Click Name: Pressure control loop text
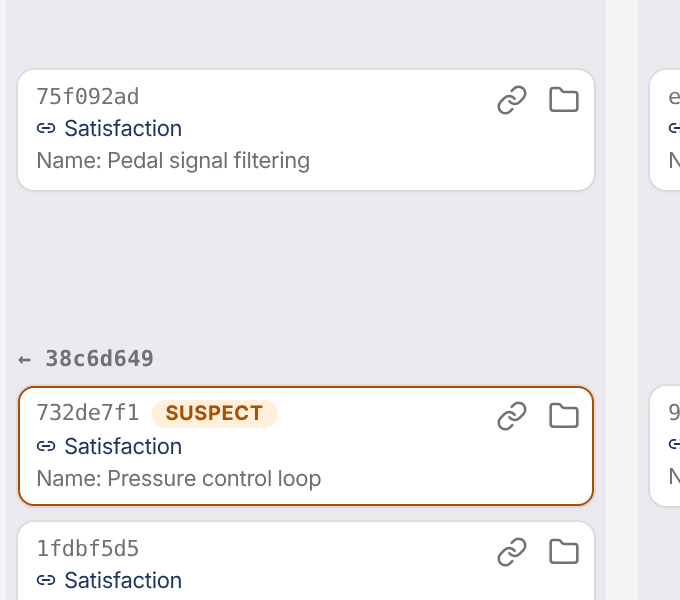Screen dimensions: 680x600 coord(179,479)
